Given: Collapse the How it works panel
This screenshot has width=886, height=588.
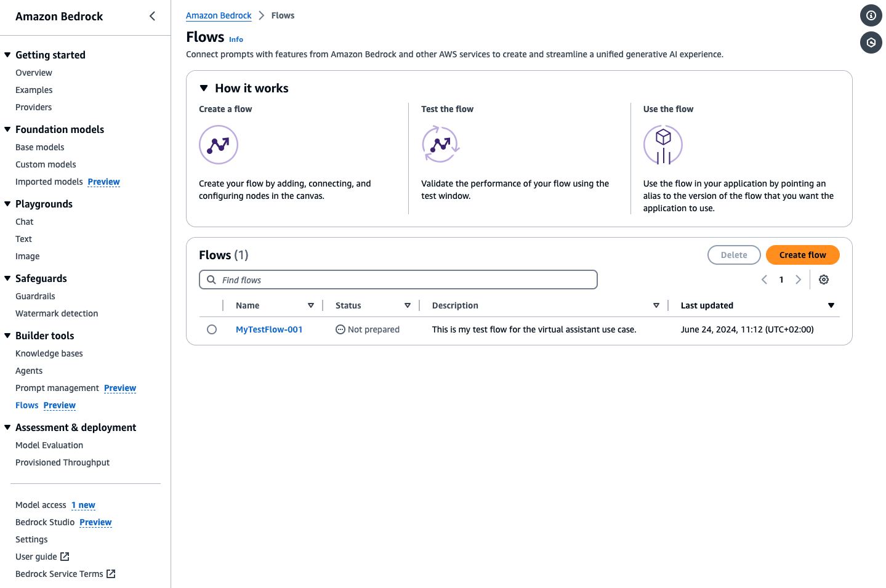Looking at the screenshot, I should coord(204,88).
